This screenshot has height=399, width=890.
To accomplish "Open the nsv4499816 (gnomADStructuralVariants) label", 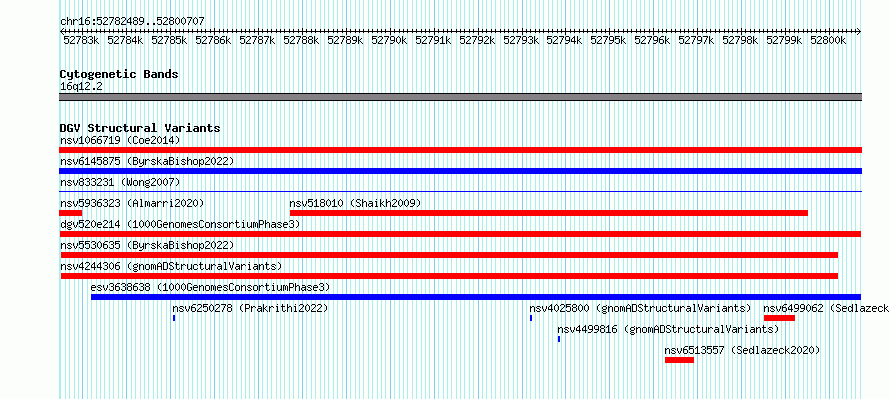I will pyautogui.click(x=668, y=329).
